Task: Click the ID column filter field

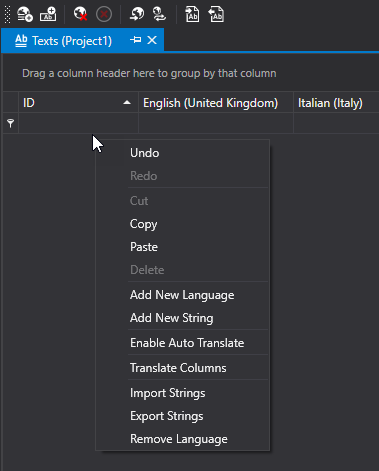Action: click(x=78, y=123)
